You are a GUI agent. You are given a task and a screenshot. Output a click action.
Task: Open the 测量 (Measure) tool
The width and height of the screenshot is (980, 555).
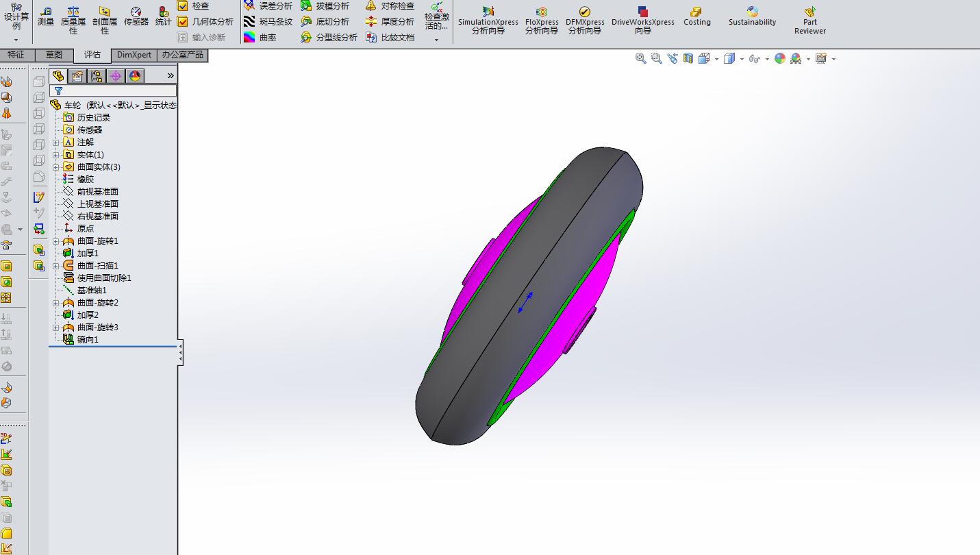point(46,17)
